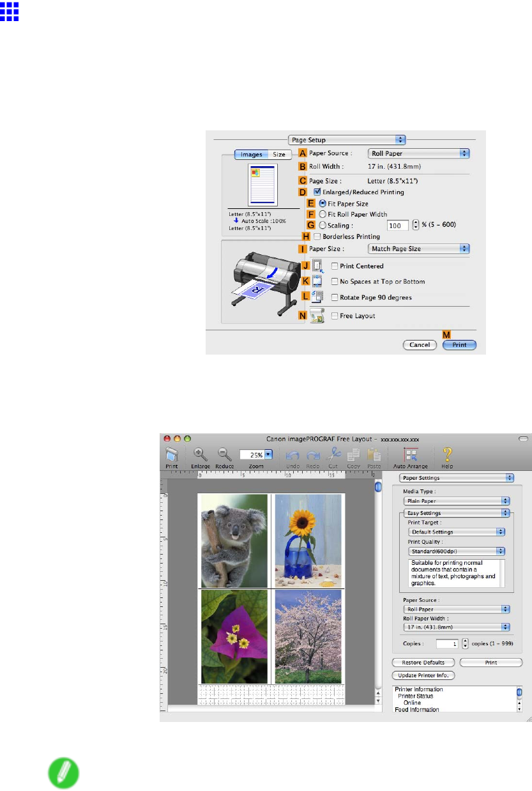Enable Rotate Page 90 degrees checkbox

point(335,297)
